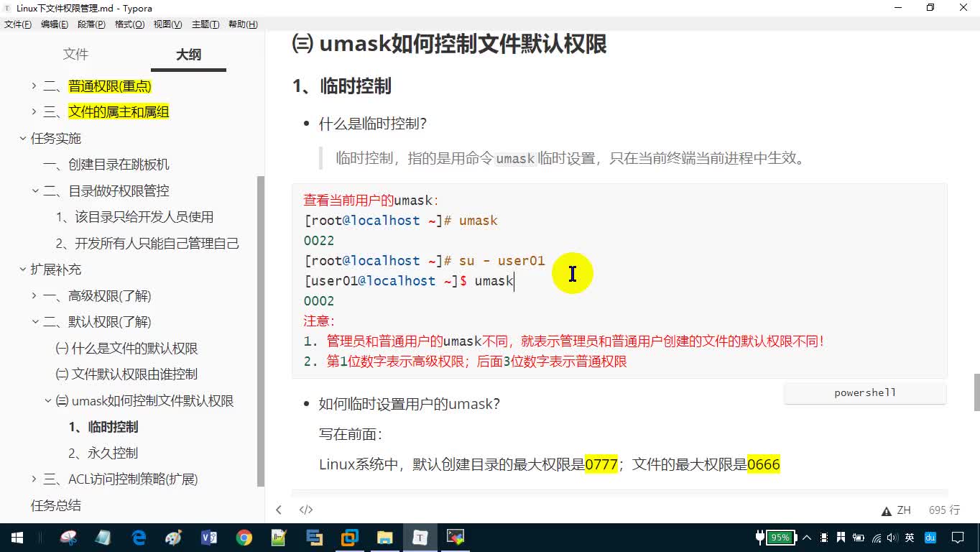
Task: Open volume speaker tray icon
Action: tap(892, 538)
